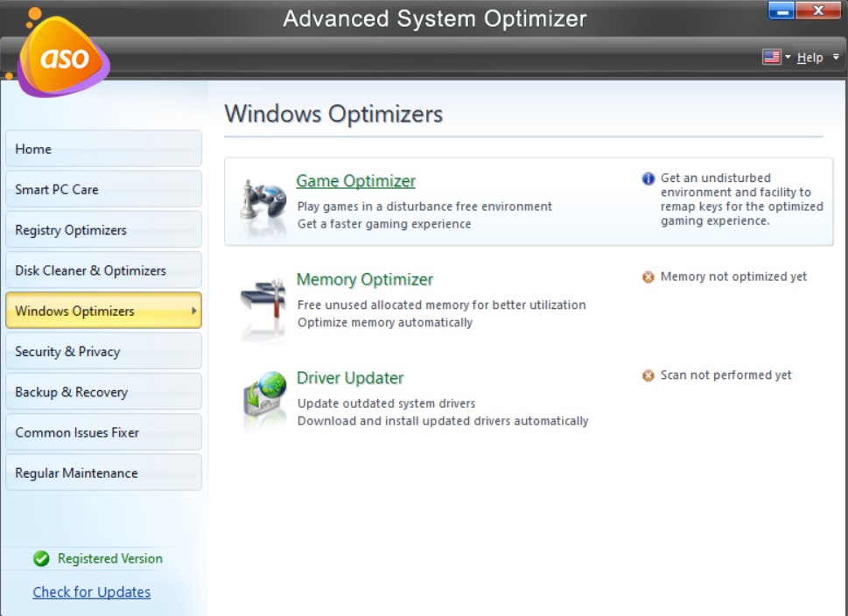Click the Scan not performed status icon
The width and height of the screenshot is (848, 616).
coord(648,374)
